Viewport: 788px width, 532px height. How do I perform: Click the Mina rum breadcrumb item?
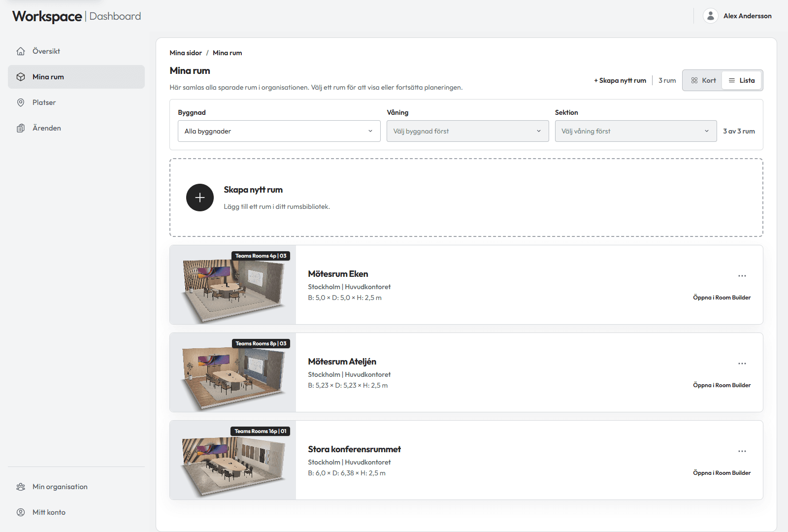pyautogui.click(x=228, y=53)
